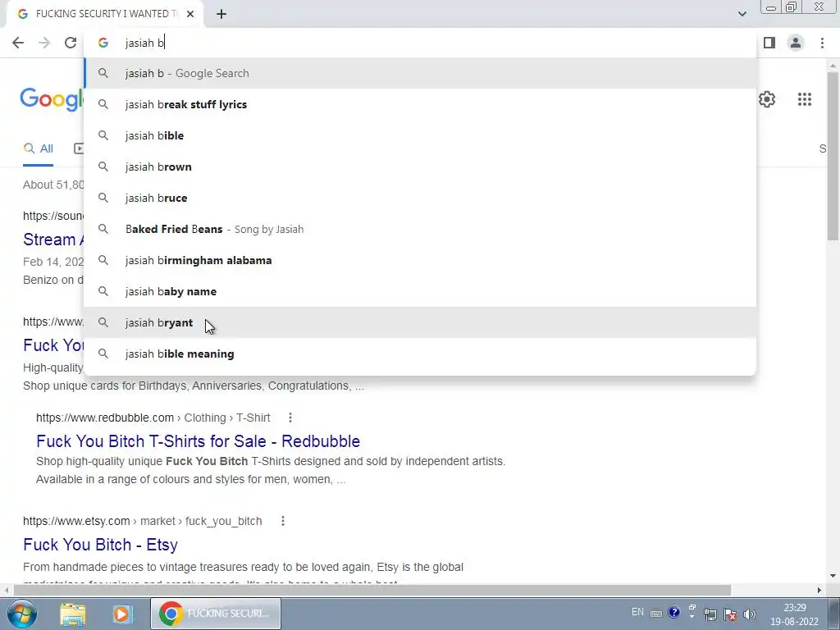Select the 'jasiah brown' suggestion
Image resolution: width=840 pixels, height=630 pixels.
coord(420,167)
